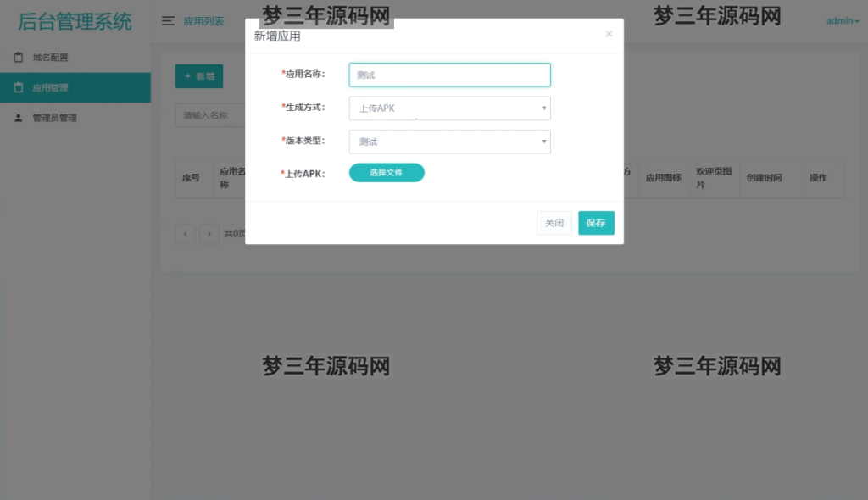
Task: Save the new application with 保存
Action: (596, 223)
